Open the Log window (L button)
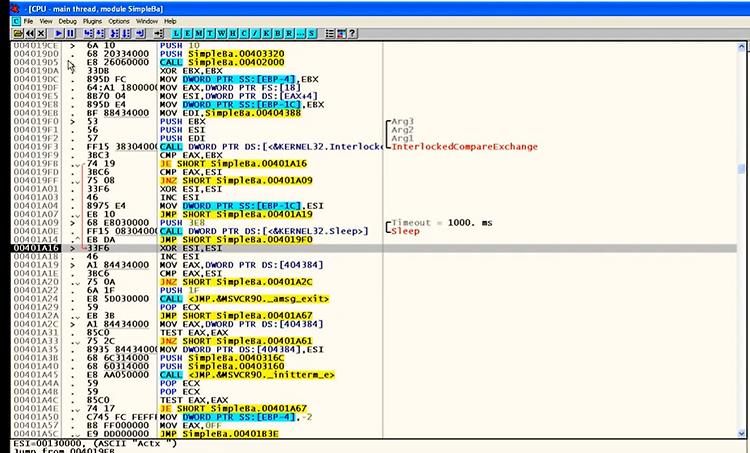750x453 pixels. pos(176,33)
